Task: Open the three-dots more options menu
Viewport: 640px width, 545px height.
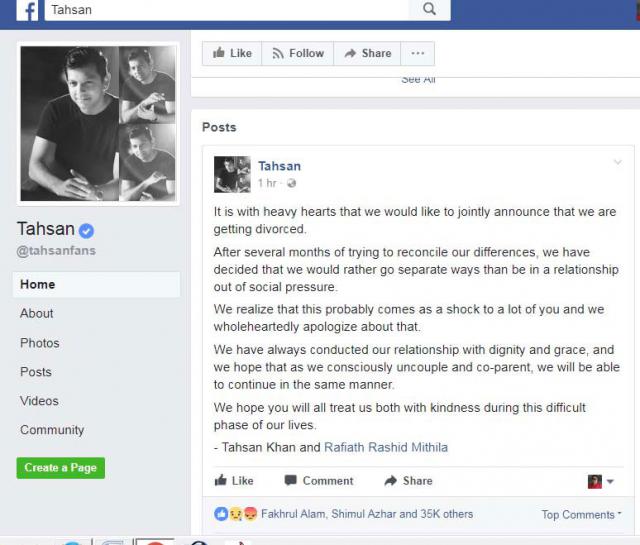Action: click(x=418, y=53)
